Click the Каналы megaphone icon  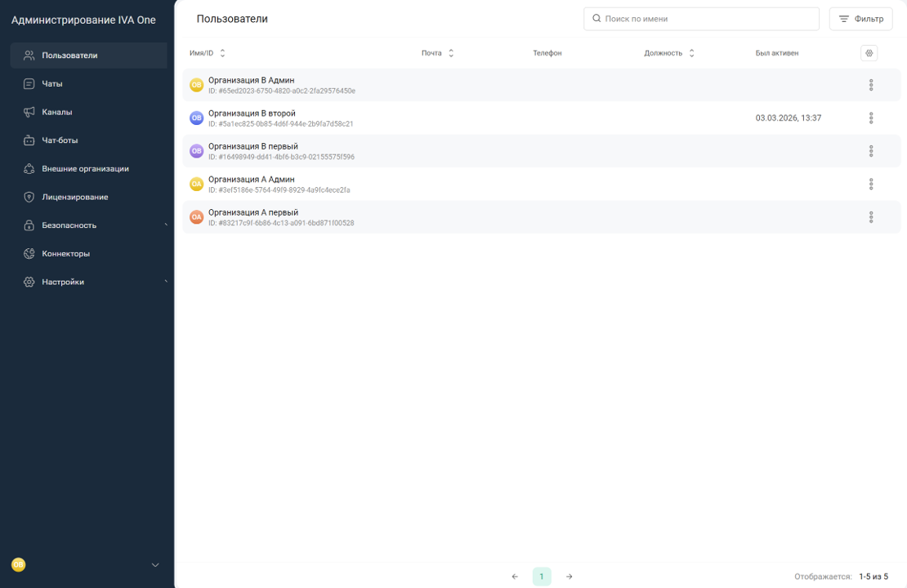pos(29,112)
